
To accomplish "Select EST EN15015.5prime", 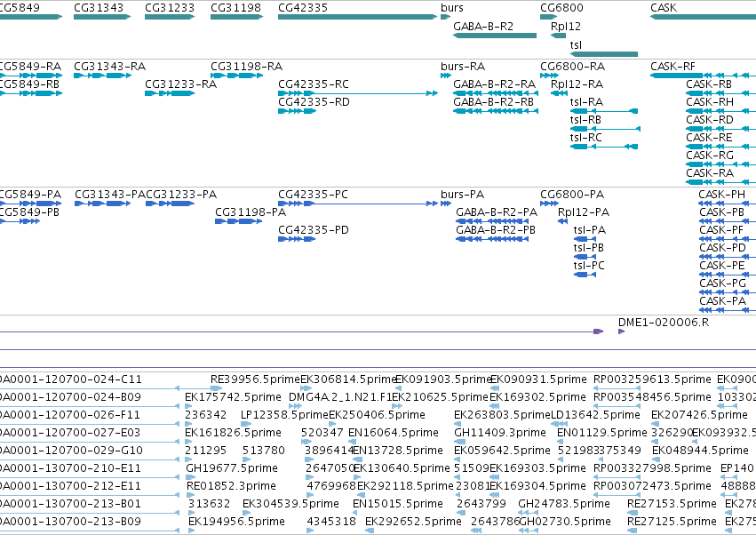I will [398, 504].
